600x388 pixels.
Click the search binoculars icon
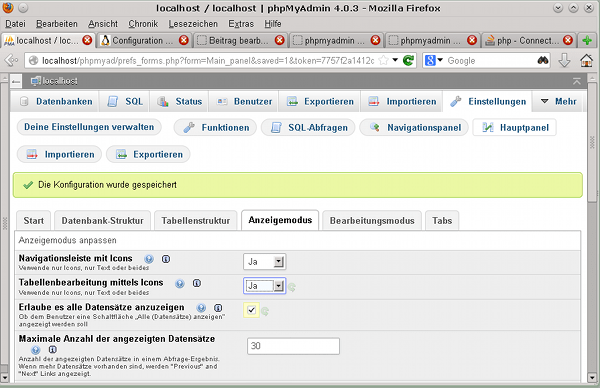(x=543, y=60)
